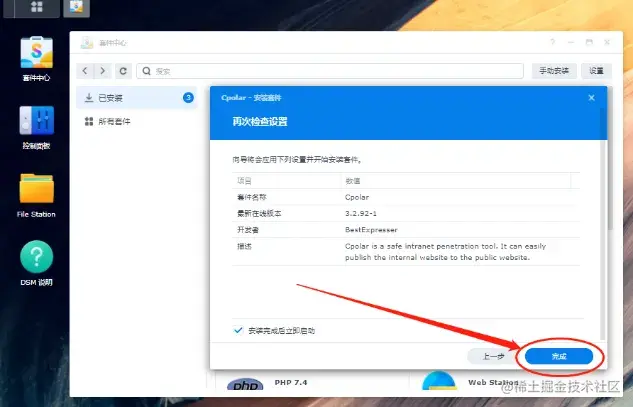
Task: Click the Package Center help question mark
Action: pyautogui.click(x=553, y=42)
